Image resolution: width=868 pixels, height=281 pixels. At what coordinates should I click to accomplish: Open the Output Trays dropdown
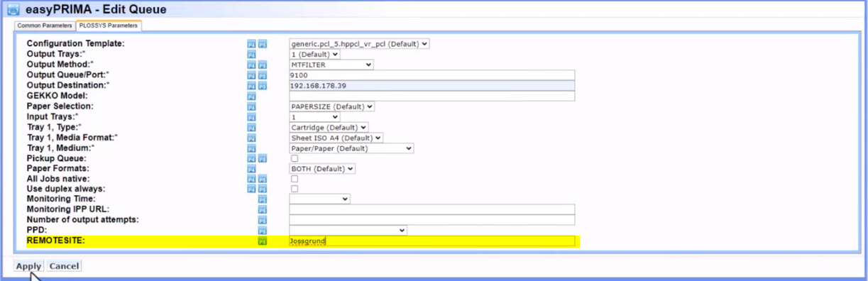pos(315,54)
